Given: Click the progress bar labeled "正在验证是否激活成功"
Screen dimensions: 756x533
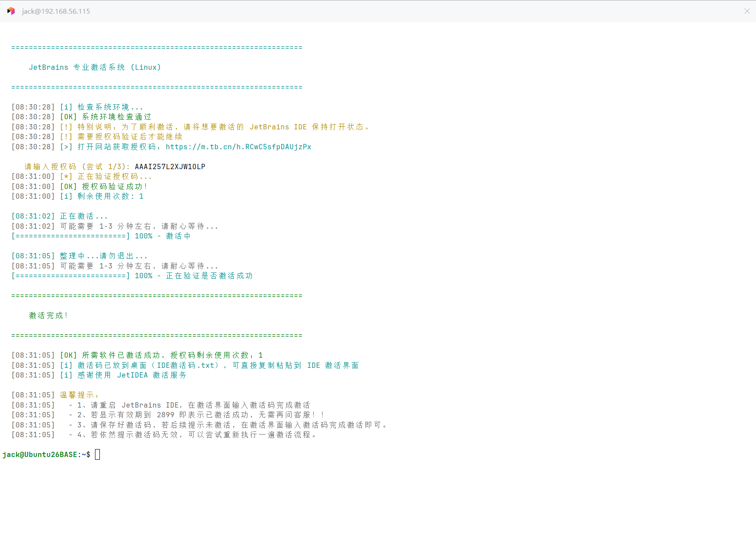Looking at the screenshot, I should coord(132,276).
